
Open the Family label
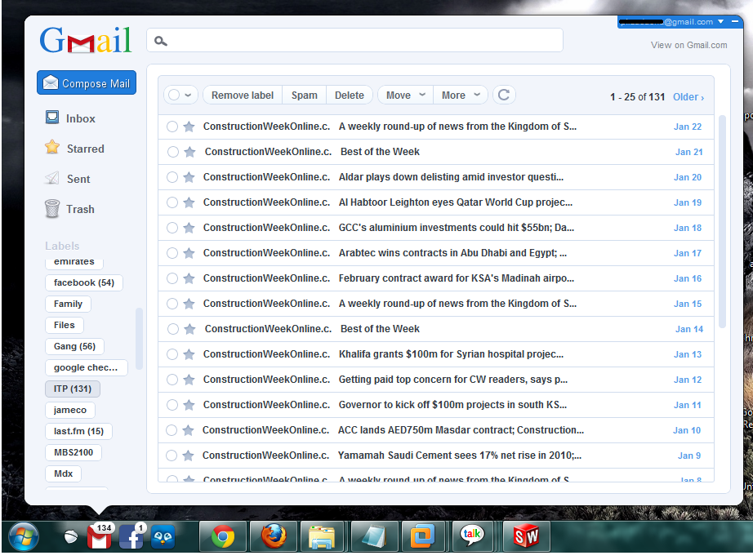click(68, 304)
